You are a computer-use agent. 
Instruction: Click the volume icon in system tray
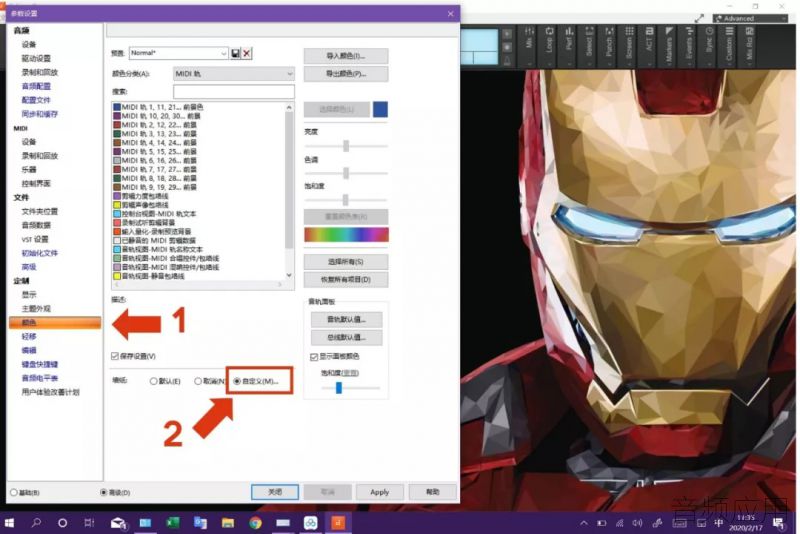[637, 523]
